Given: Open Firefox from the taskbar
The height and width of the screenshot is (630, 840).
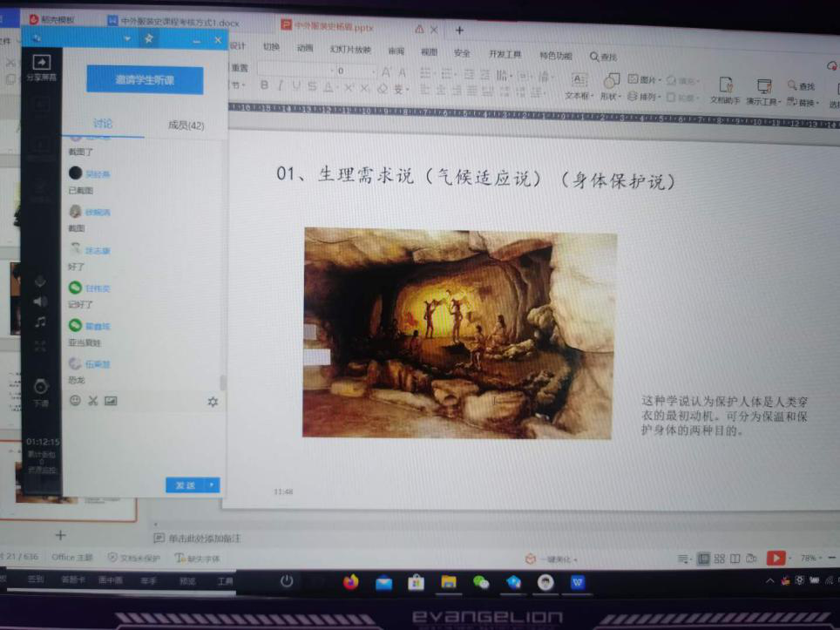Looking at the screenshot, I should point(350,583).
